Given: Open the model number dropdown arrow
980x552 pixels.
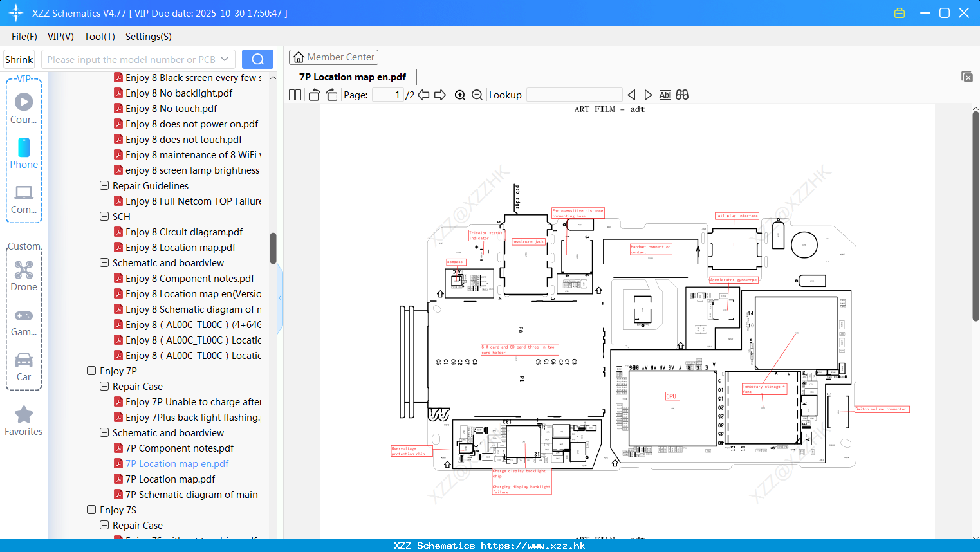Looking at the screenshot, I should point(225,59).
